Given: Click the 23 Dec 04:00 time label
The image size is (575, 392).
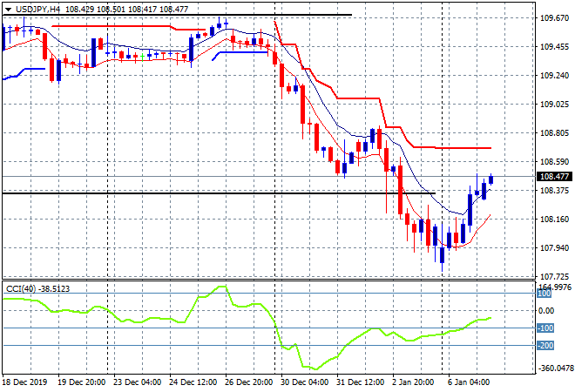Looking at the screenshot, I should pos(137,382).
